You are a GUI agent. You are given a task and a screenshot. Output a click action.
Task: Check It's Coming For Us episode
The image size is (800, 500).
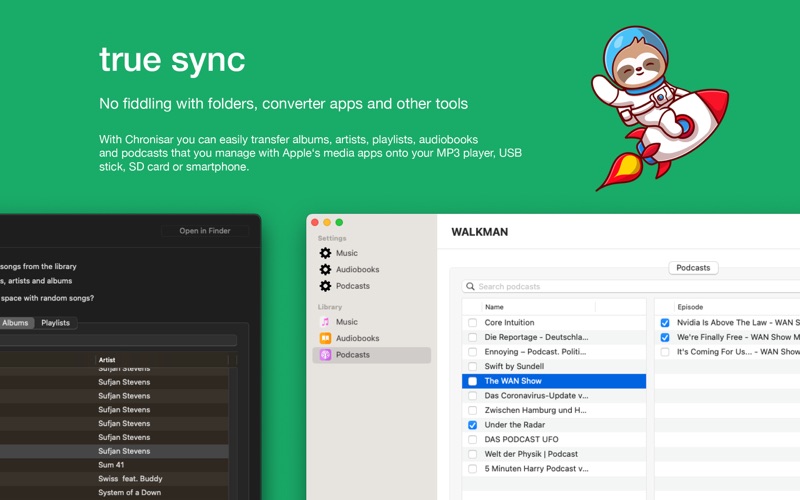coord(665,352)
